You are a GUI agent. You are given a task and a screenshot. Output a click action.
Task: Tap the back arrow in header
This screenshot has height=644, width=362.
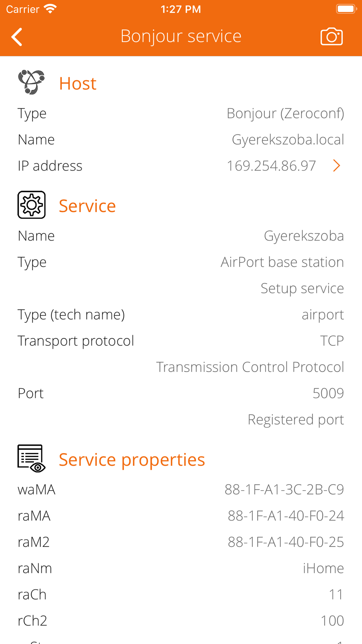pyautogui.click(x=17, y=37)
